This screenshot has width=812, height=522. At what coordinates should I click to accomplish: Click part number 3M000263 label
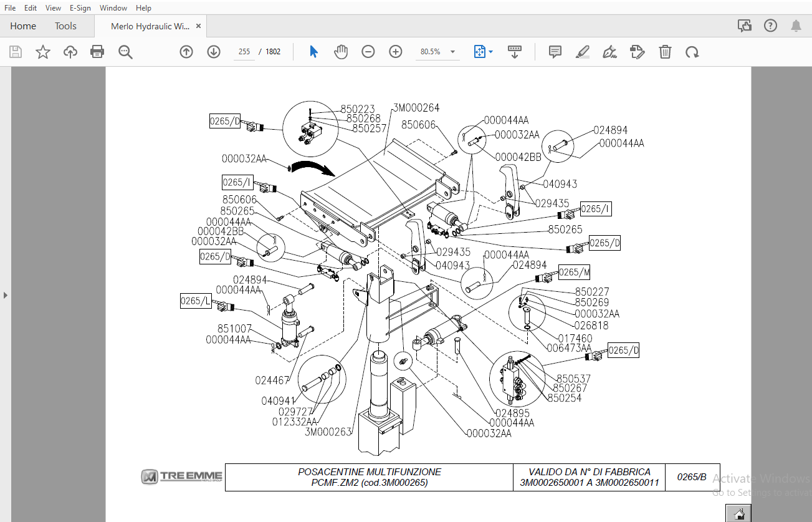(328, 432)
